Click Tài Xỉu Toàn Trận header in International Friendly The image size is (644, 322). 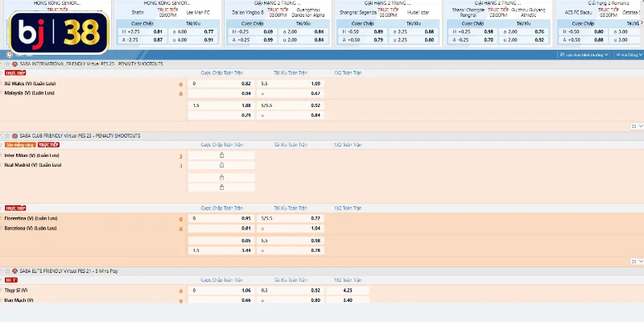click(291, 72)
